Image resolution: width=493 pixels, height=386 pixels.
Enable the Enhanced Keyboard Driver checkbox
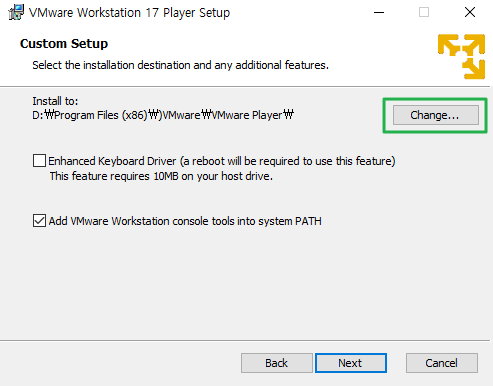(x=39, y=161)
